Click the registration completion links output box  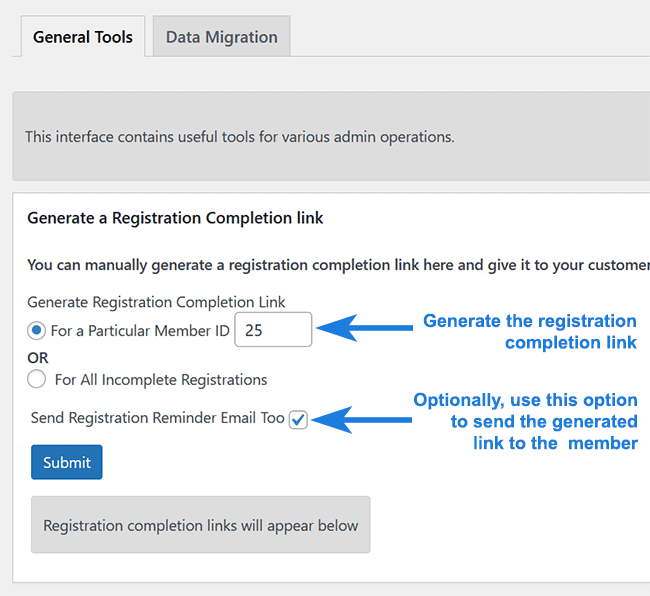point(200,525)
